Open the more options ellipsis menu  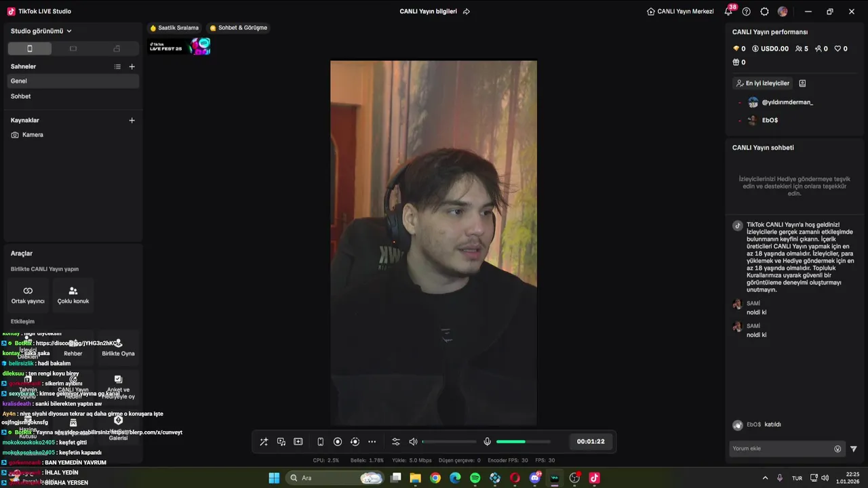(x=372, y=442)
